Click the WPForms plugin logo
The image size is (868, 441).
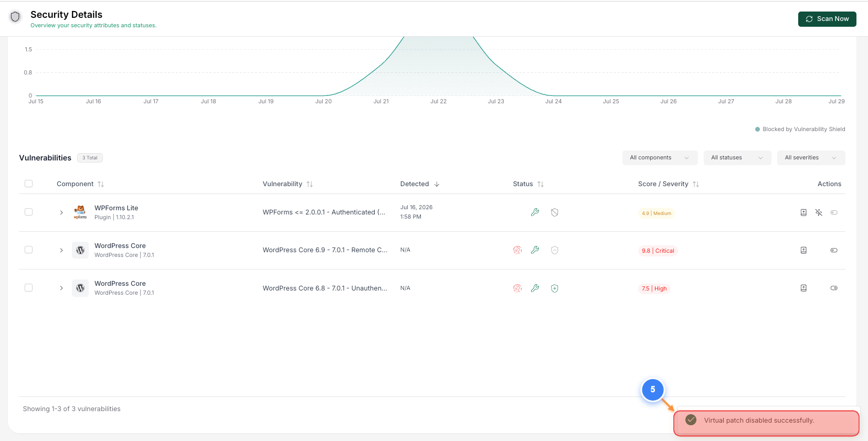pos(80,212)
